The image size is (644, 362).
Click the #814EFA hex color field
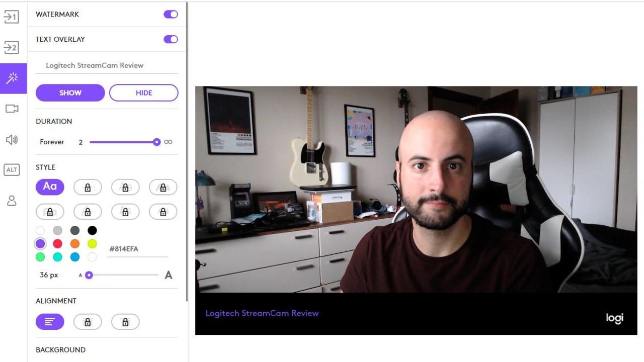pos(137,249)
